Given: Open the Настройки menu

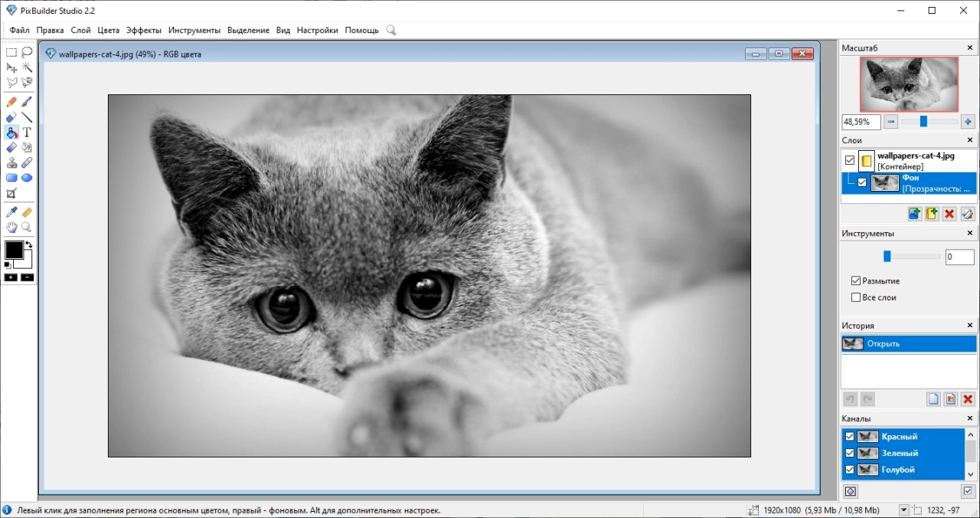Looking at the screenshot, I should (317, 30).
